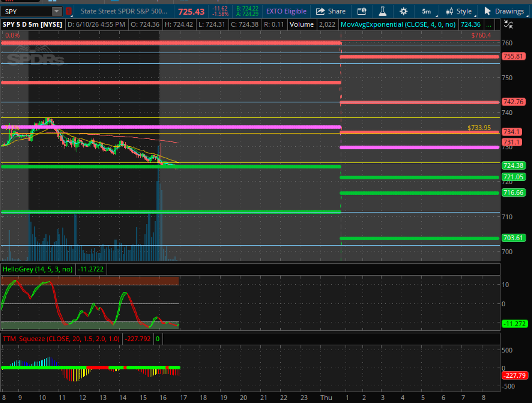Click the 0.0% level label
The image size is (532, 403).
pyautogui.click(x=12, y=35)
